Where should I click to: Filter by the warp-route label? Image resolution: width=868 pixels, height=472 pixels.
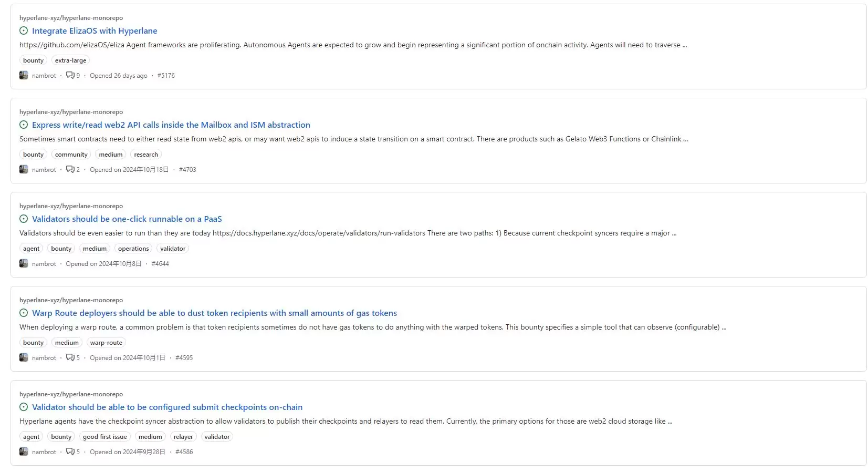[106, 343]
